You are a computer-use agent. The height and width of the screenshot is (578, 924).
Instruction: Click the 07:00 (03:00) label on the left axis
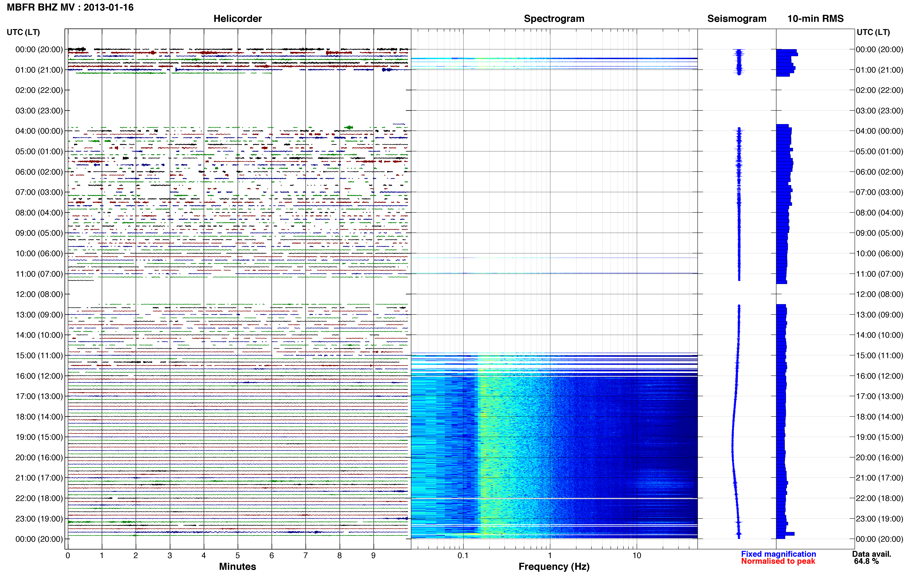39,192
